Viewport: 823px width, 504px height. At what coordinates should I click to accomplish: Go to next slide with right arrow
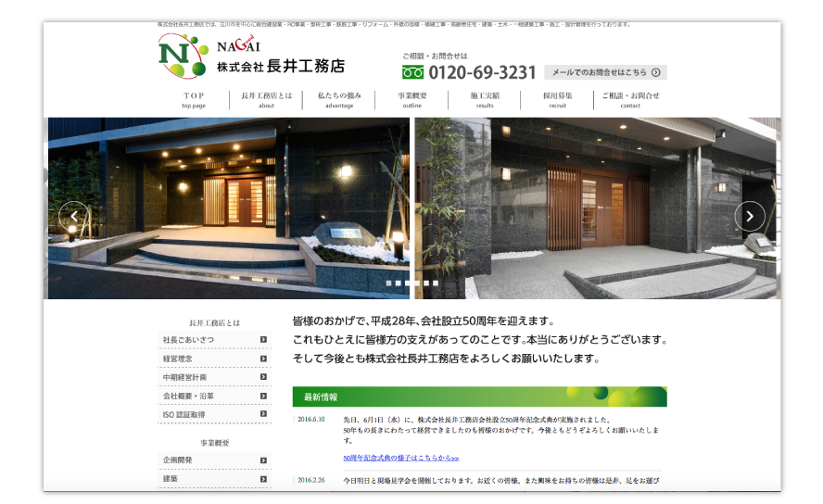750,216
